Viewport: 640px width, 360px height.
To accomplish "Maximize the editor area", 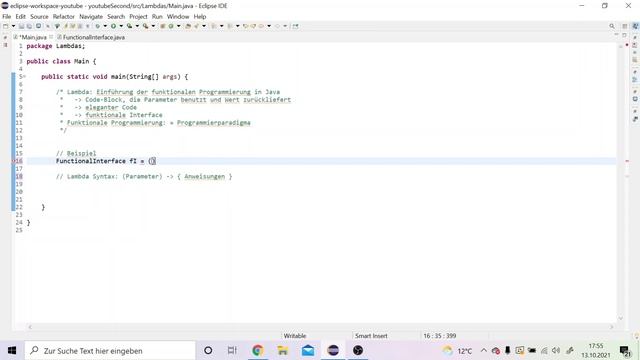I will (x=624, y=36).
